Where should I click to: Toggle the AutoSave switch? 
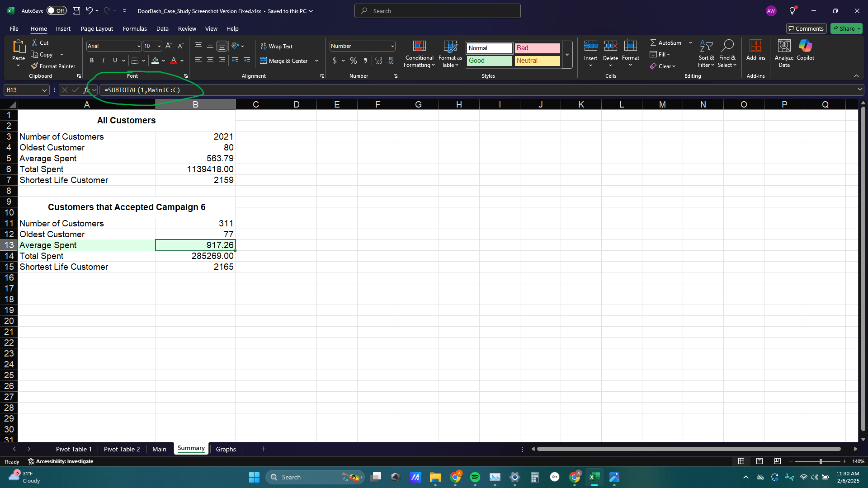point(57,11)
